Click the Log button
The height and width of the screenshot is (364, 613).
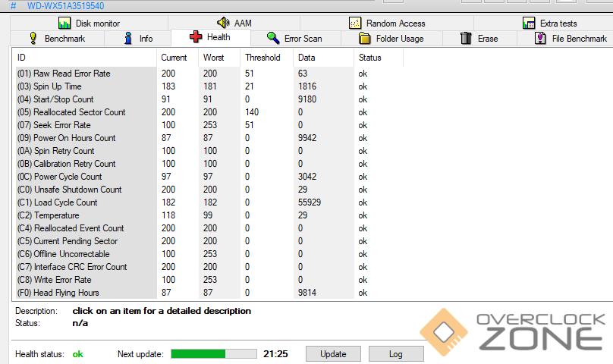point(395,354)
